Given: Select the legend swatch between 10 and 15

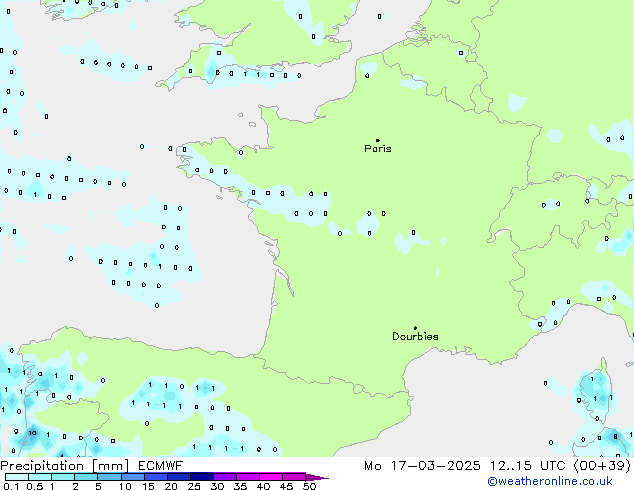Looking at the screenshot, I should coord(132,477).
